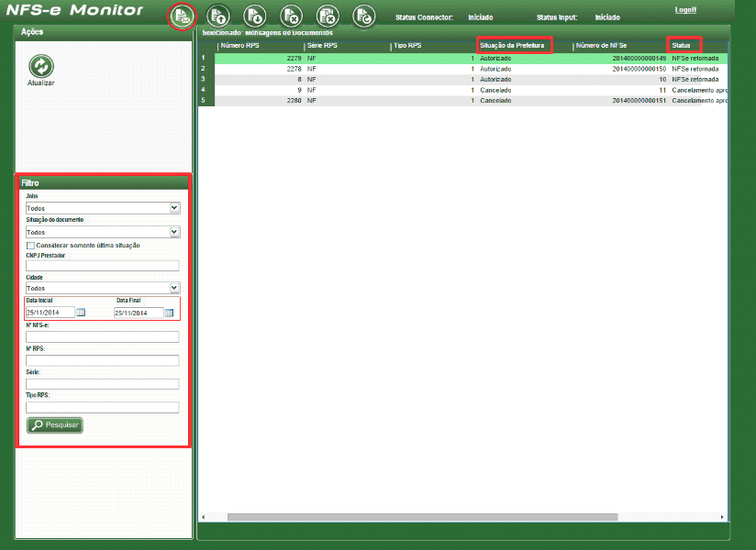Focus the CNPJ Prestador input field
Image resolution: width=756 pixels, height=550 pixels.
pos(102,265)
